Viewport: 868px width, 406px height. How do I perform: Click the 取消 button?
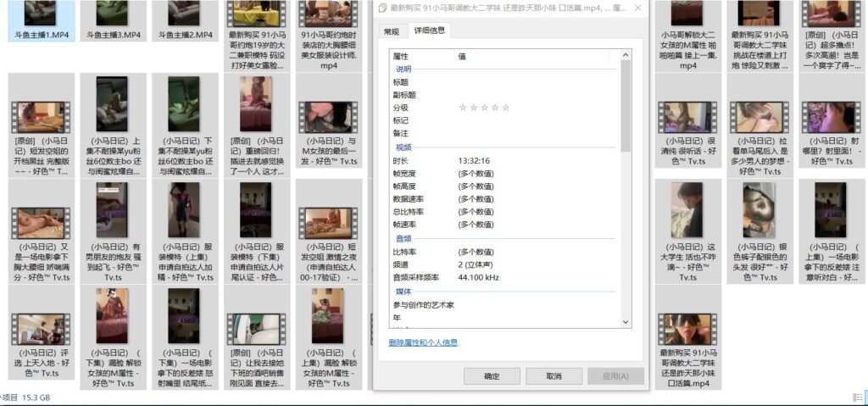pyautogui.click(x=553, y=375)
